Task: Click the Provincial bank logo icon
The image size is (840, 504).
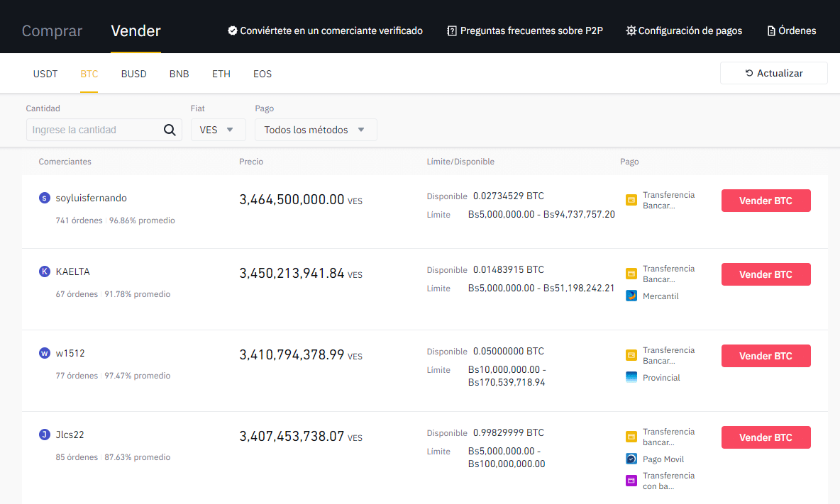Action: click(x=631, y=378)
